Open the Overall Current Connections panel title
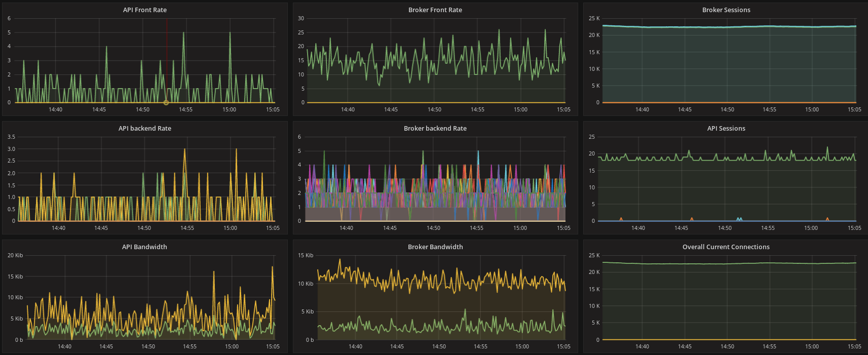The width and height of the screenshot is (868, 355). click(x=726, y=247)
